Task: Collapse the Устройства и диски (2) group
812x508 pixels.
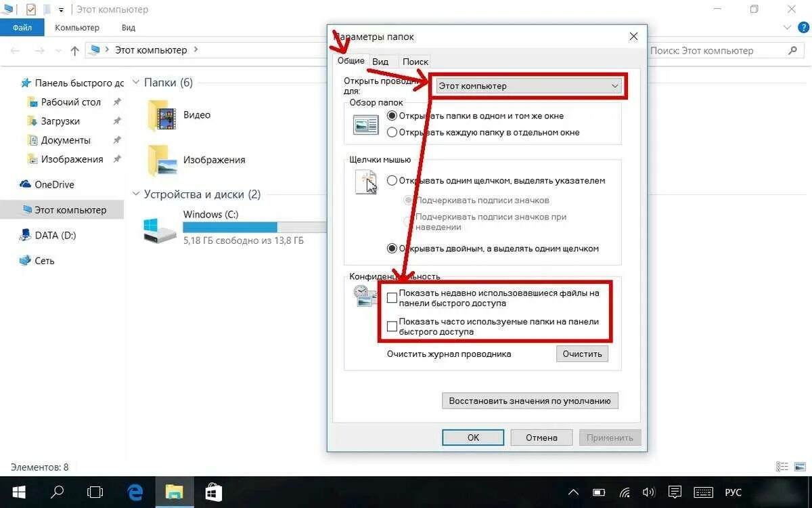Action: tap(135, 194)
